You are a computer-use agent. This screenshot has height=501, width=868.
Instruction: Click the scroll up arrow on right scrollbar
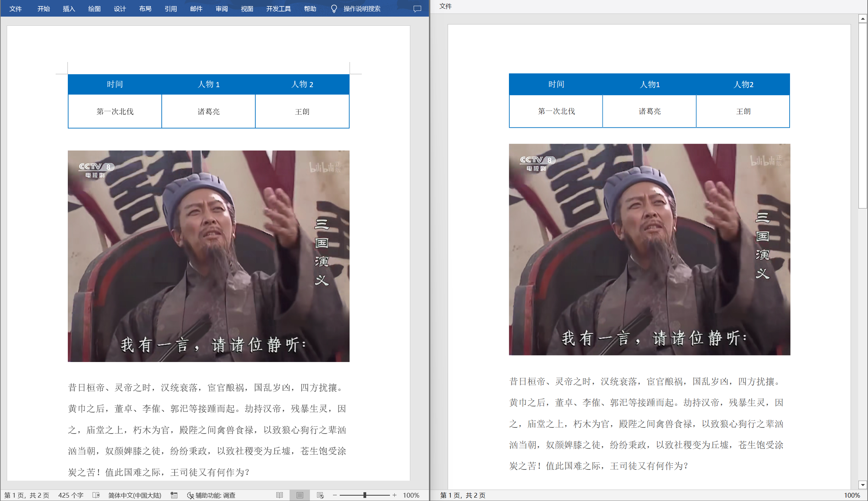(x=863, y=18)
